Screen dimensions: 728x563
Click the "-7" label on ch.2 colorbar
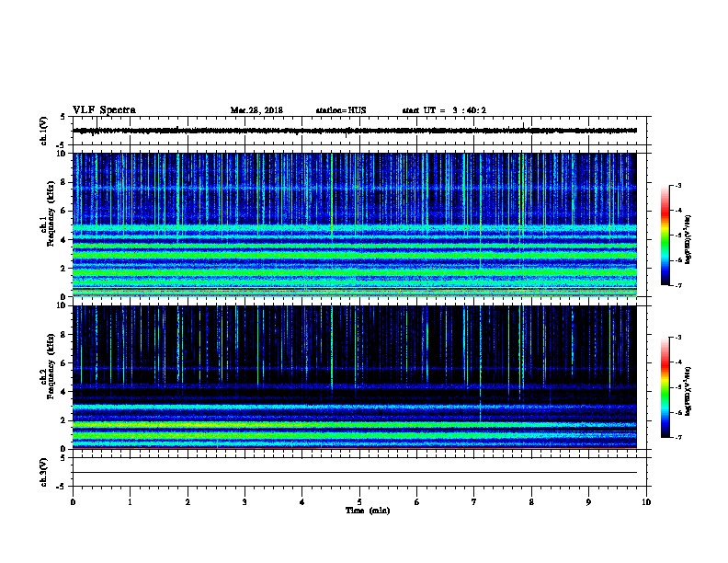click(677, 437)
